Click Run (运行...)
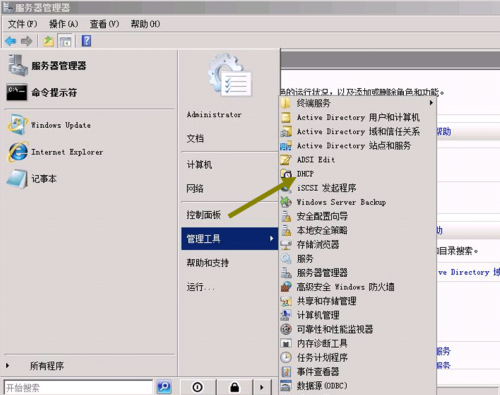This screenshot has width=500, height=395. pos(201,287)
